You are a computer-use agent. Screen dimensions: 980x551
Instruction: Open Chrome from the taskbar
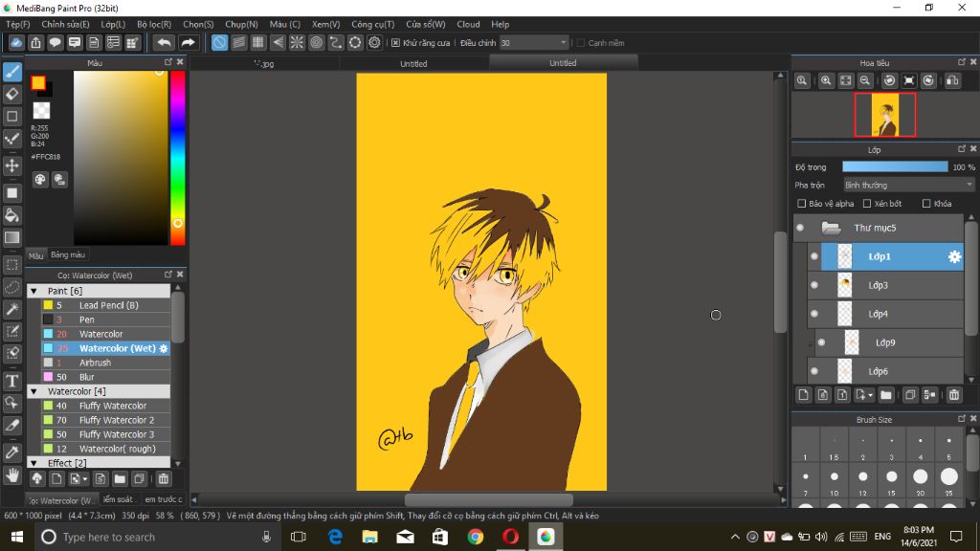click(x=476, y=537)
